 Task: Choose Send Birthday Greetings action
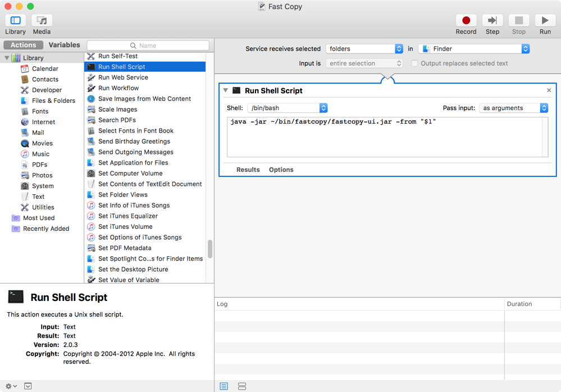[145, 142]
